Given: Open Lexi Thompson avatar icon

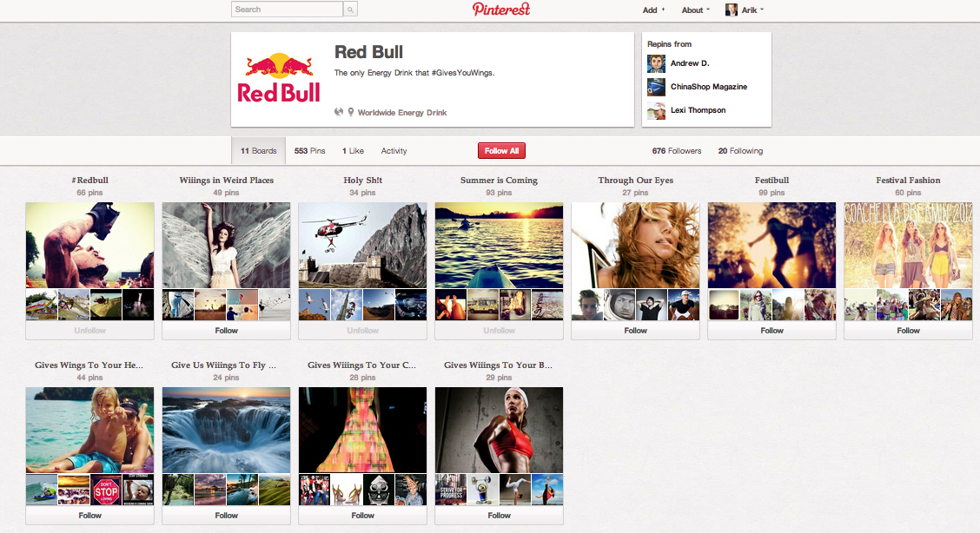Looking at the screenshot, I should 656,110.
